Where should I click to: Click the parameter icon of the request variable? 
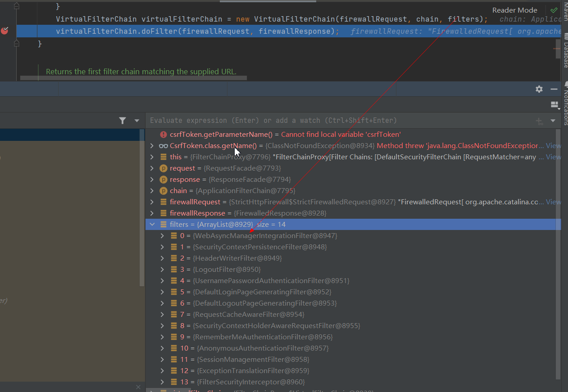[164, 168]
